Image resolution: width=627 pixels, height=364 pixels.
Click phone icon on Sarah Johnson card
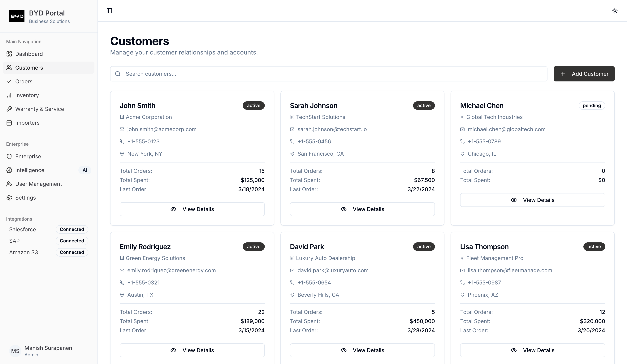pyautogui.click(x=292, y=141)
